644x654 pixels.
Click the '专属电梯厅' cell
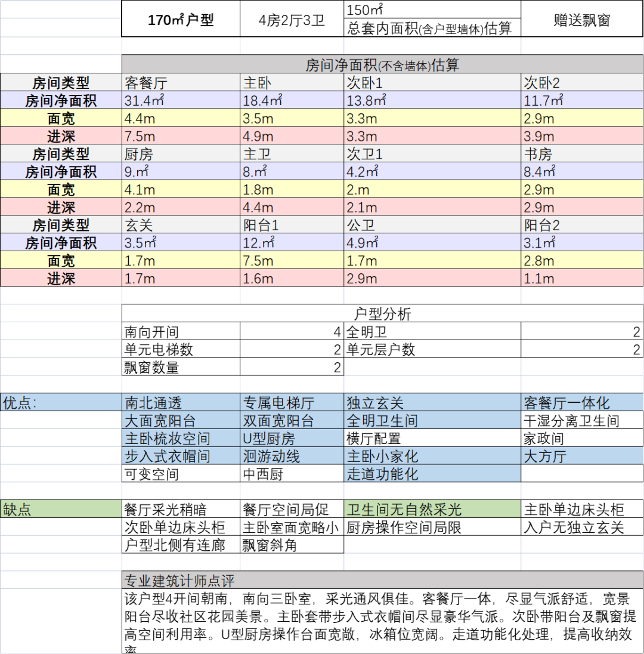[292, 403]
